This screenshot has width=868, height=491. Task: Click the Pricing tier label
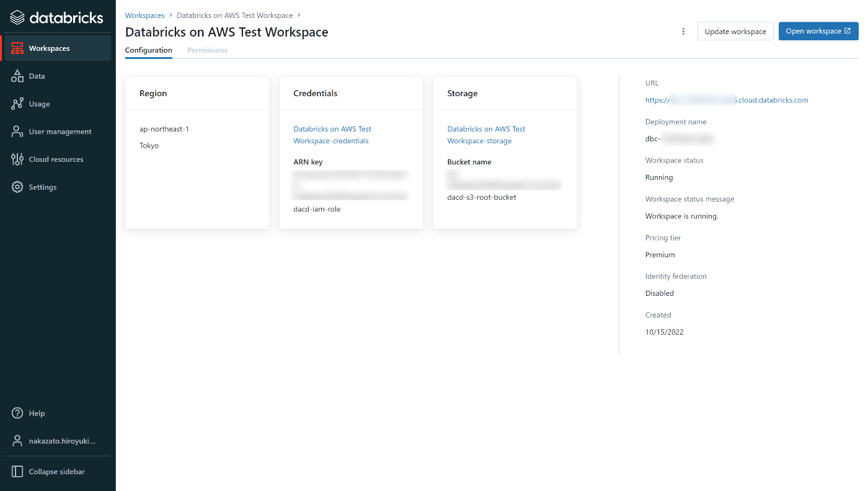pos(663,238)
